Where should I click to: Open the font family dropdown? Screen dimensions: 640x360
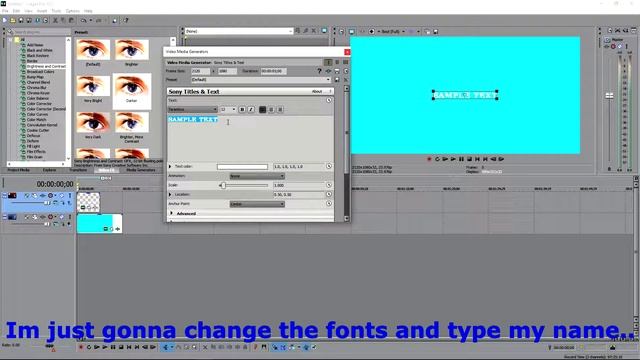click(193, 109)
